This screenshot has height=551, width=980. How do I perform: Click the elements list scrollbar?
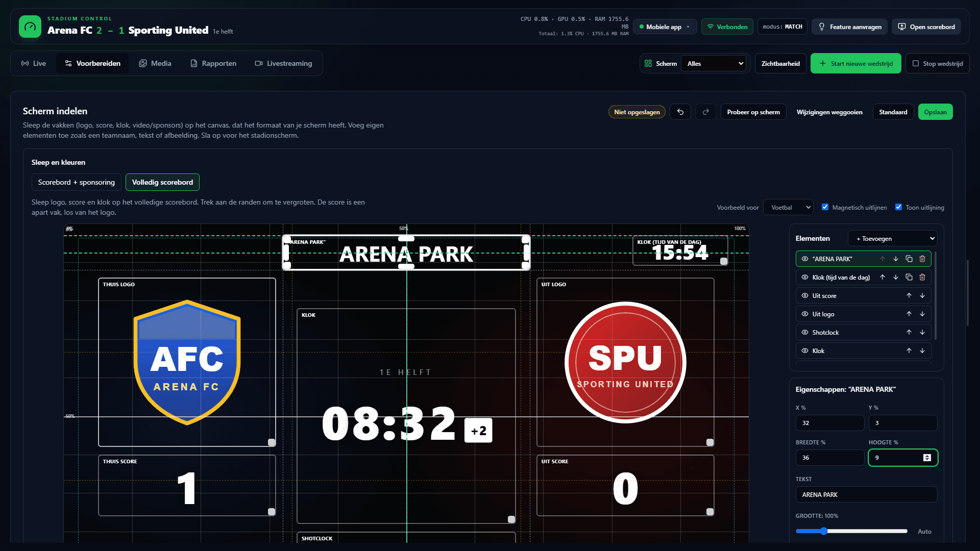(935, 296)
